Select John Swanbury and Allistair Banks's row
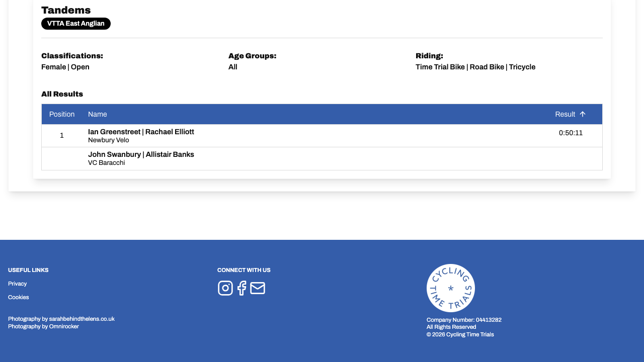 point(322,158)
